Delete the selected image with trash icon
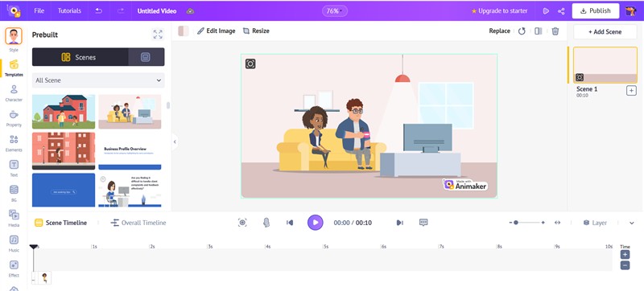The image size is (644, 291). coord(555,31)
